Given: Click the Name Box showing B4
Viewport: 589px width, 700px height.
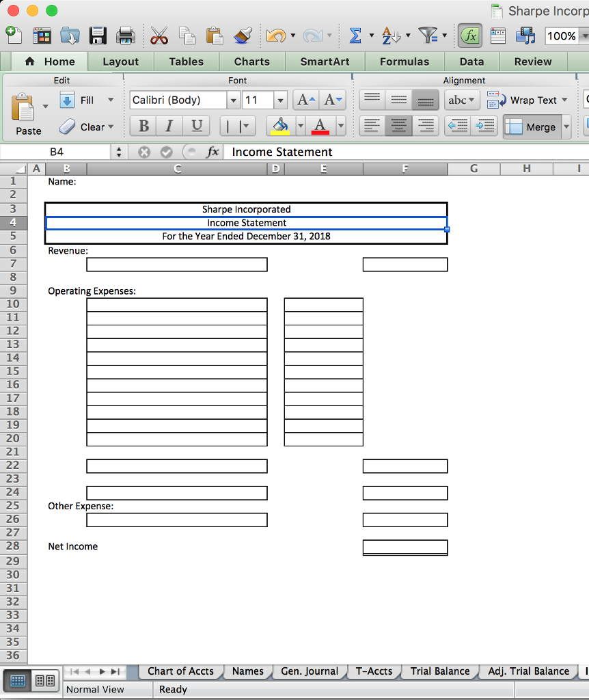Looking at the screenshot, I should point(55,152).
